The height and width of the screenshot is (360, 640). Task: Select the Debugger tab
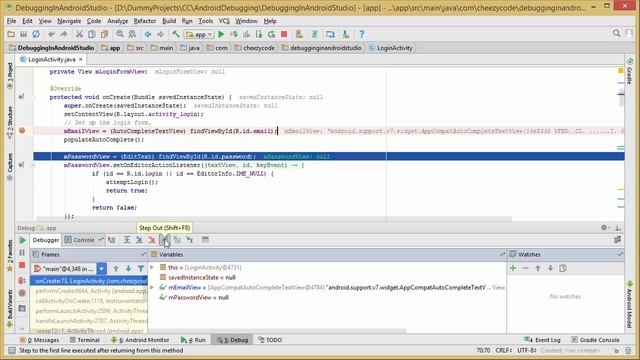pyautogui.click(x=46, y=240)
